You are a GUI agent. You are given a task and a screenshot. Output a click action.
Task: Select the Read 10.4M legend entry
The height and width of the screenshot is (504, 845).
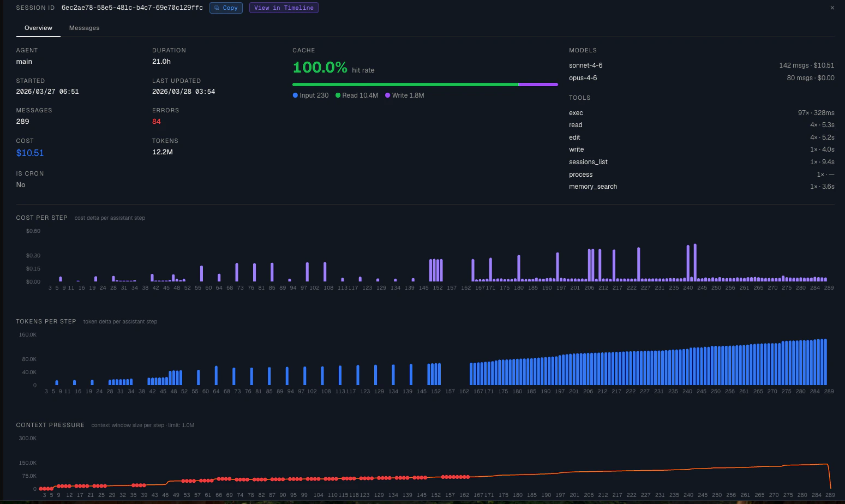coord(357,95)
